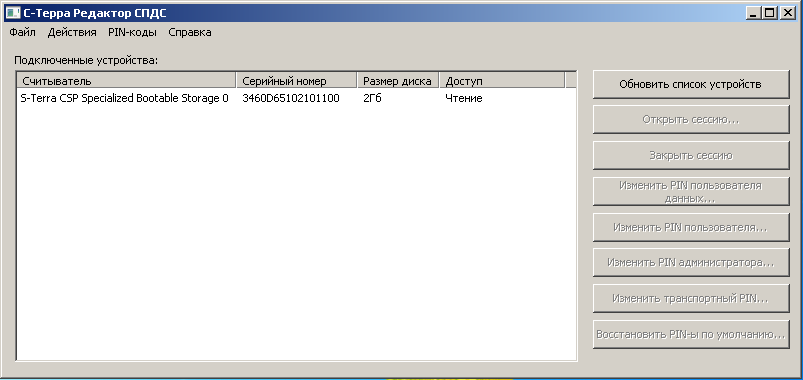Click Изменить PIN пользователя данных button
Viewport: 803px width, 380px height.
[691, 191]
